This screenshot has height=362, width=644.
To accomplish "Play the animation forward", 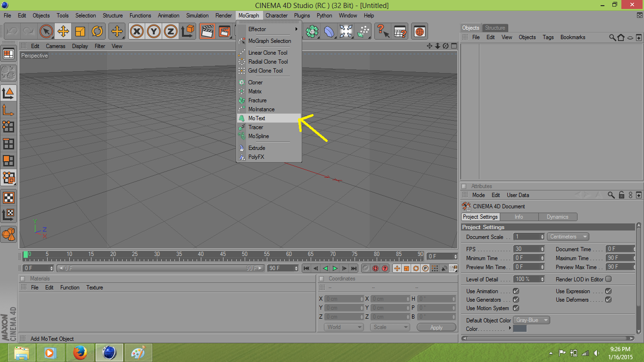I will tap(335, 269).
